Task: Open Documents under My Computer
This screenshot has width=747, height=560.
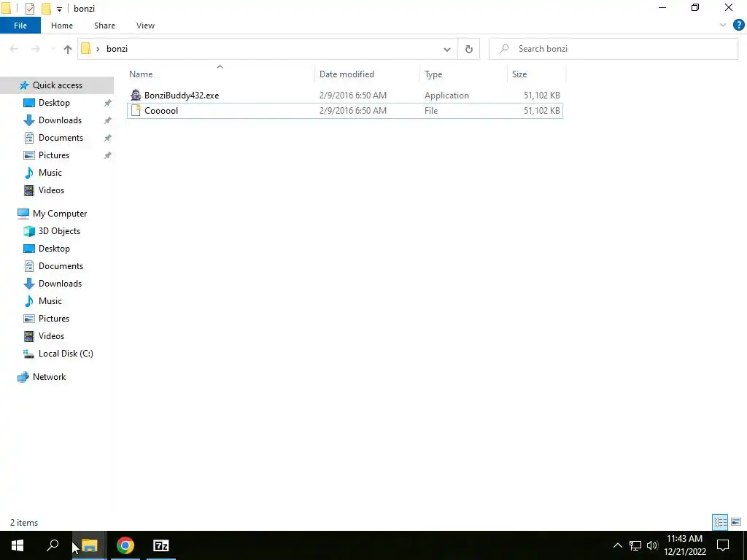Action: (x=61, y=266)
